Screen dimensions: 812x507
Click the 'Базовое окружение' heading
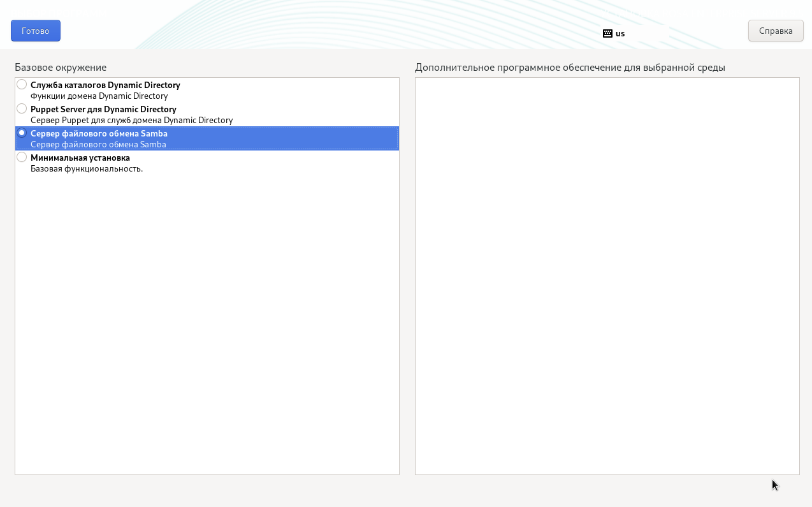click(x=61, y=67)
